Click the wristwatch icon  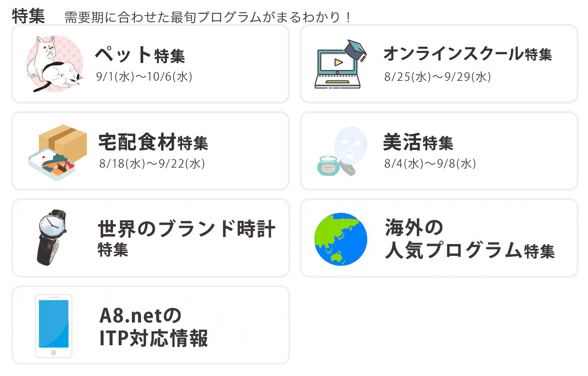52,236
